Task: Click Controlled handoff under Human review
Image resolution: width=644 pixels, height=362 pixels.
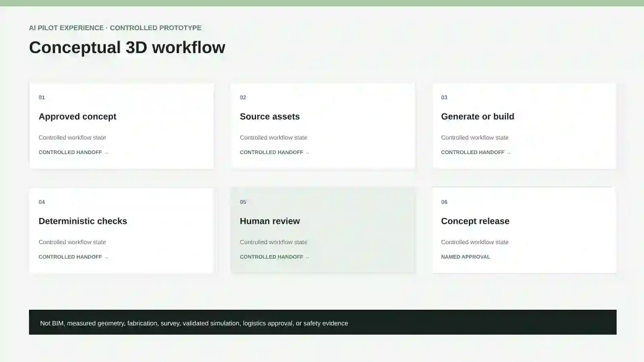Action: (275, 257)
